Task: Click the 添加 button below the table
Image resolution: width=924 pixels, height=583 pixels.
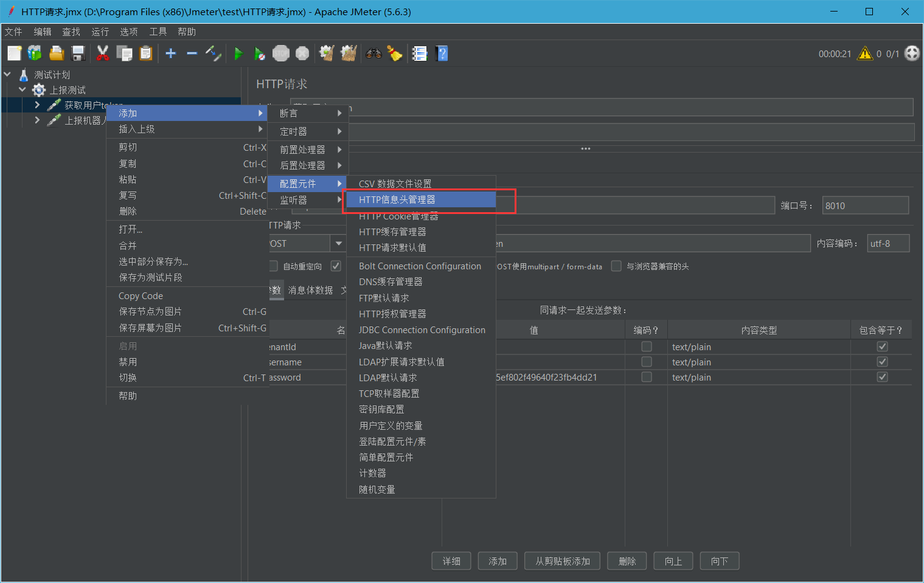Action: 498,561
